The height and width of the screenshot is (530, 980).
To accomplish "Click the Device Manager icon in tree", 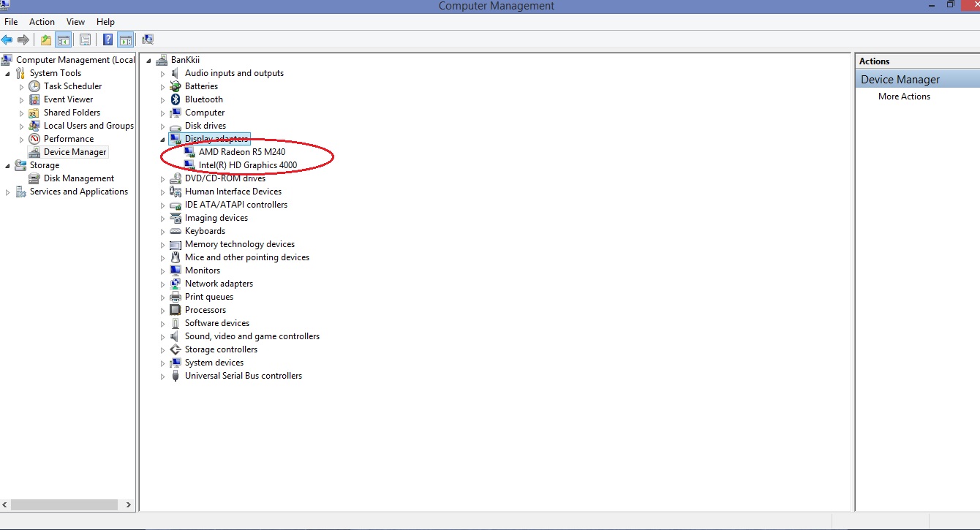I will point(34,152).
